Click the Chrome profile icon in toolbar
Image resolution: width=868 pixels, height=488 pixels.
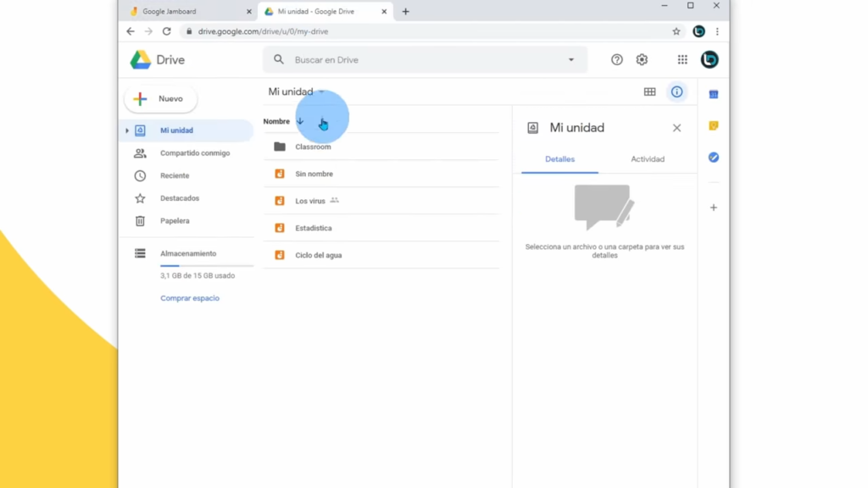pos(699,31)
